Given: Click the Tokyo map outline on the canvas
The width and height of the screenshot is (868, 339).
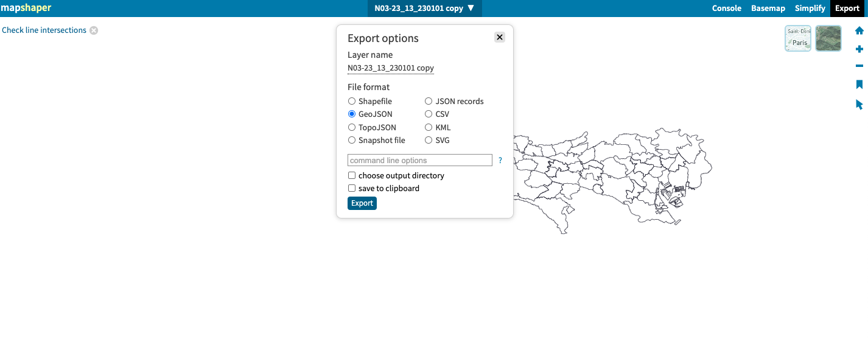Looking at the screenshot, I should [x=612, y=180].
